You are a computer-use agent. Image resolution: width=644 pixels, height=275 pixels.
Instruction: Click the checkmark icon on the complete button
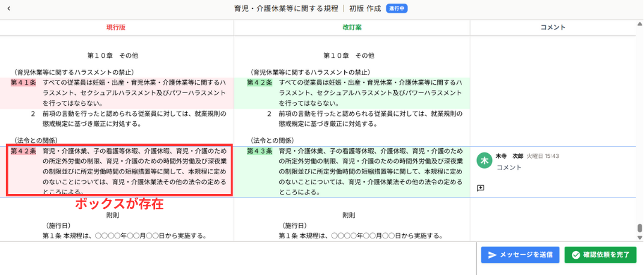tap(576, 255)
